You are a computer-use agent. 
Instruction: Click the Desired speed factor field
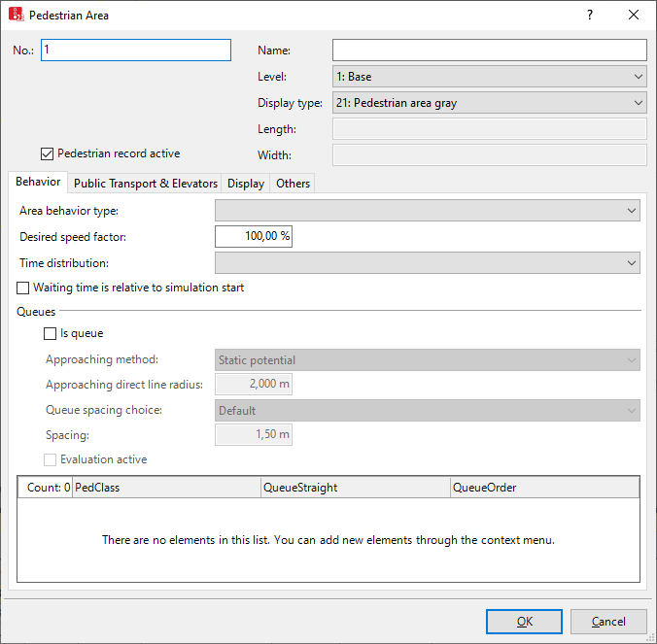point(253,236)
